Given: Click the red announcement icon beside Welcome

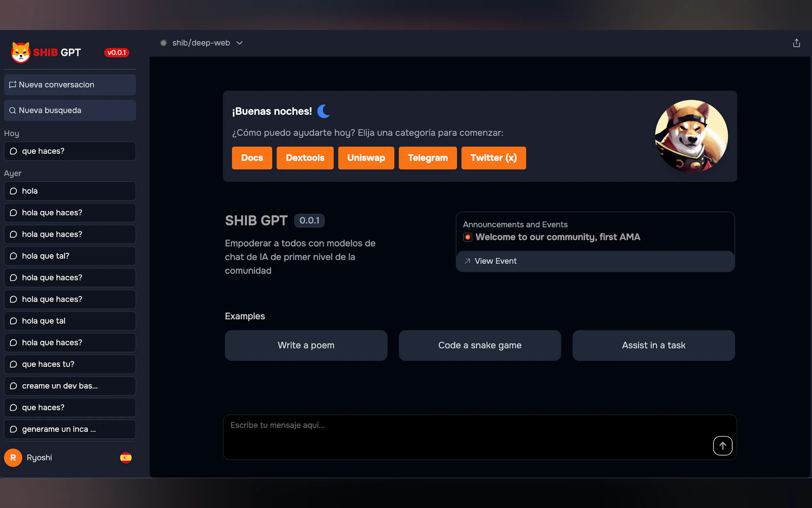Looking at the screenshot, I should [468, 237].
